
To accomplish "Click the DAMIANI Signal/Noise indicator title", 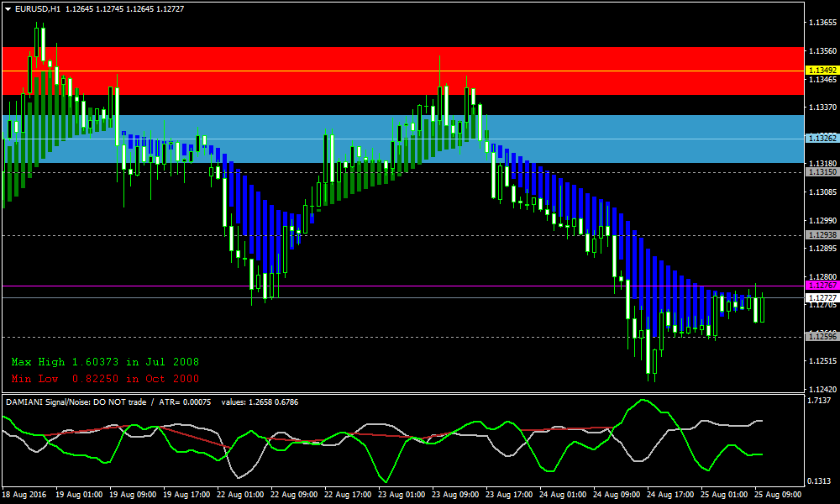I will click(76, 402).
